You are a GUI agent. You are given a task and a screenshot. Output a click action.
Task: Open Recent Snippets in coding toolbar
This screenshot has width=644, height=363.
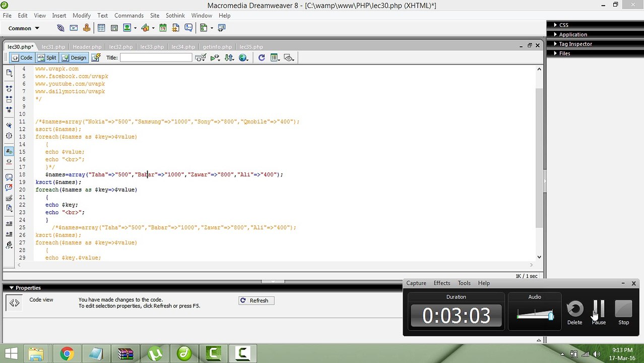(9, 208)
